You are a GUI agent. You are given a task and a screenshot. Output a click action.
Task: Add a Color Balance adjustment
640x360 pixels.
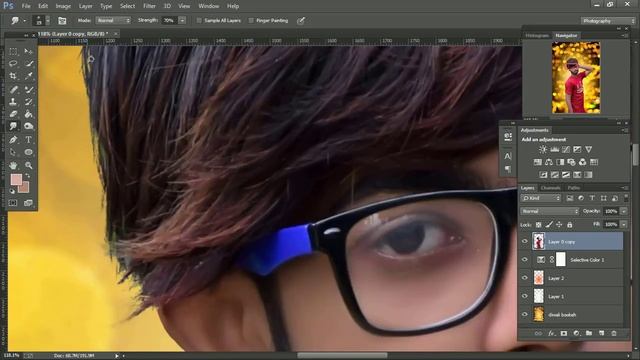pos(549,162)
